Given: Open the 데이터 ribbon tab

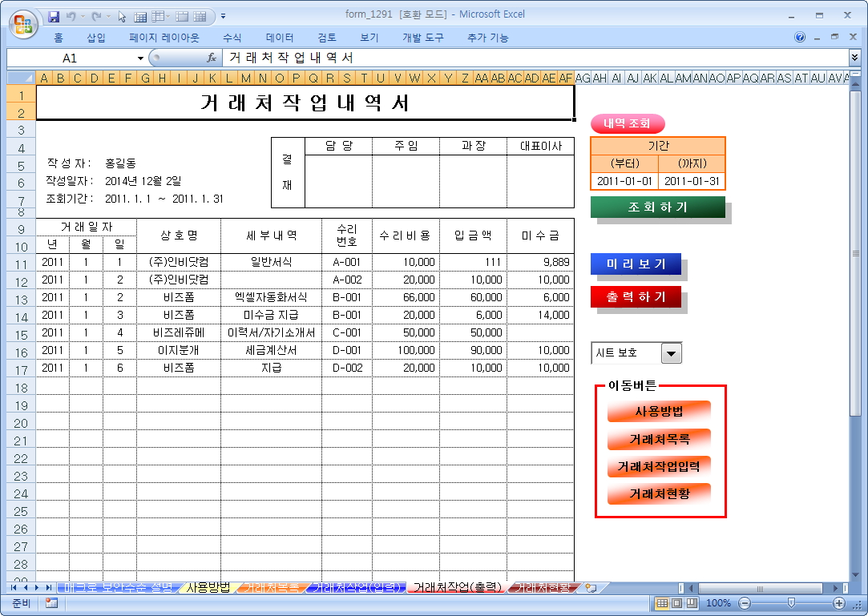Looking at the screenshot, I should [x=280, y=38].
